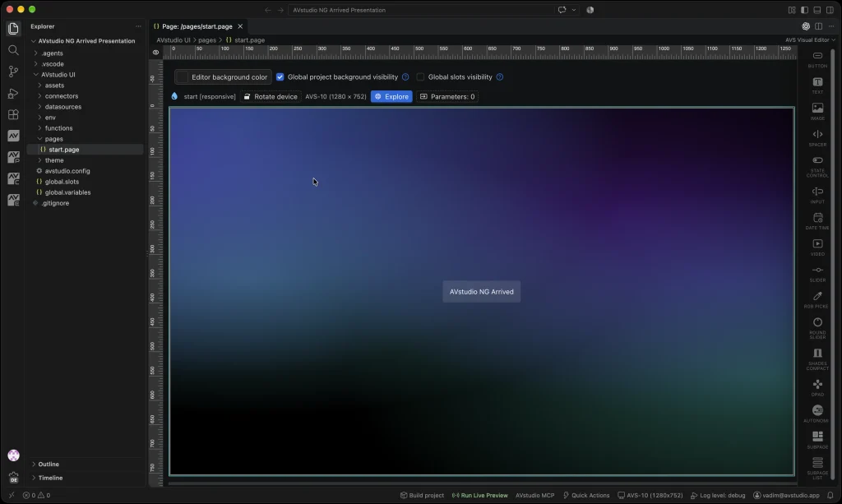Screen dimensions: 842x504
Task: Expand the datasources folder
Action: point(85,107)
